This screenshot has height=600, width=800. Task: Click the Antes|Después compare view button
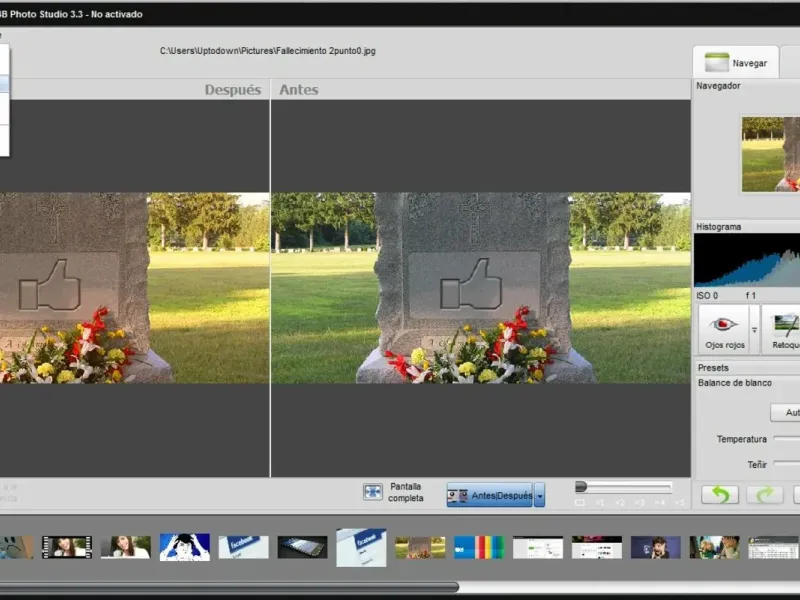489,495
